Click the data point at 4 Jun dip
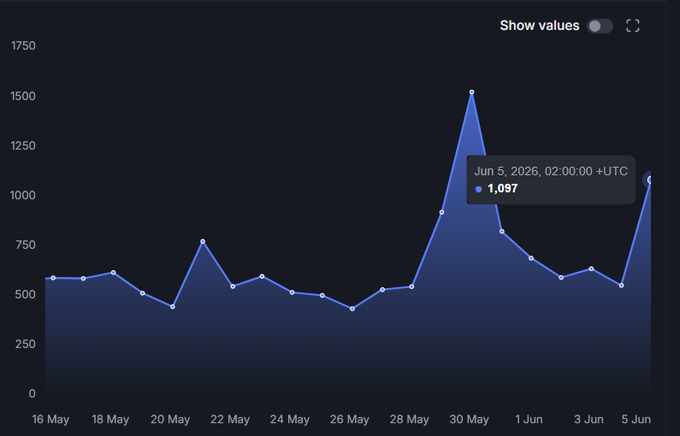This screenshot has height=436, width=680. pos(621,285)
